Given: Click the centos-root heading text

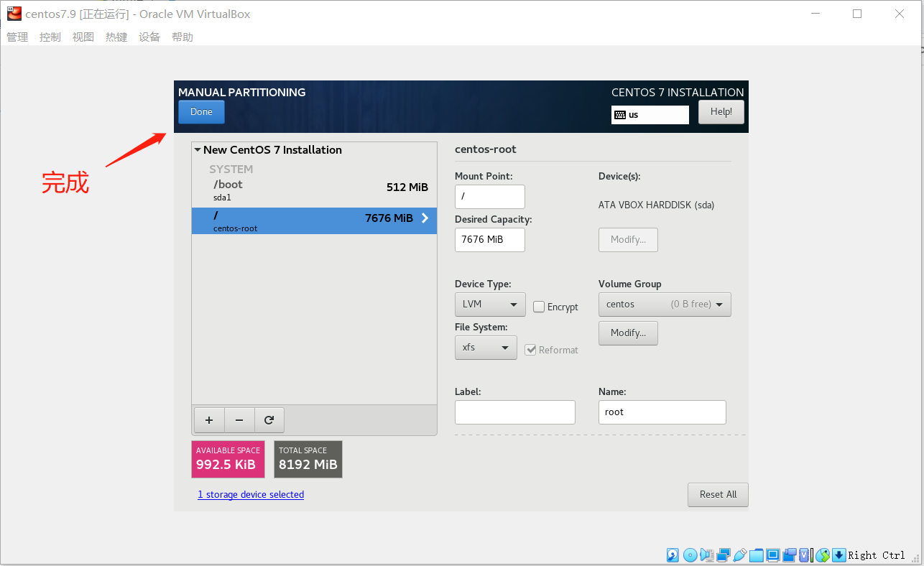Looking at the screenshot, I should (x=486, y=149).
